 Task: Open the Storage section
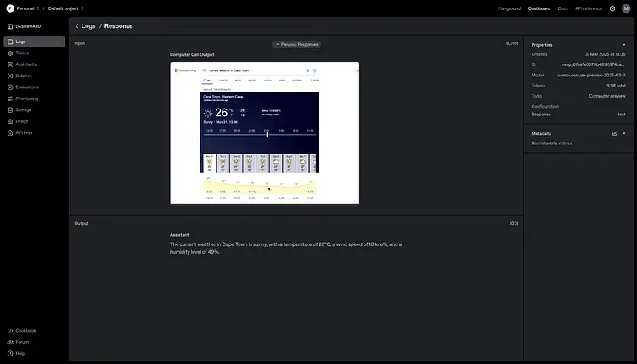point(23,109)
